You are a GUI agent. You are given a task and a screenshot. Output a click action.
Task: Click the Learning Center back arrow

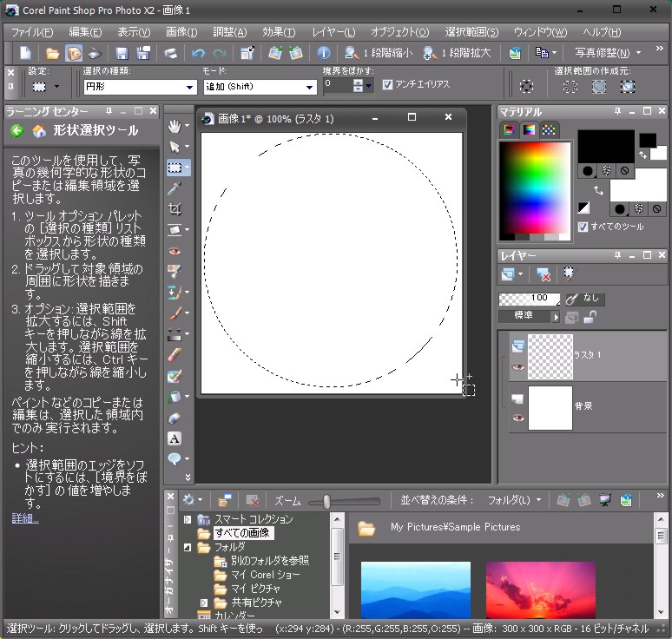17,131
